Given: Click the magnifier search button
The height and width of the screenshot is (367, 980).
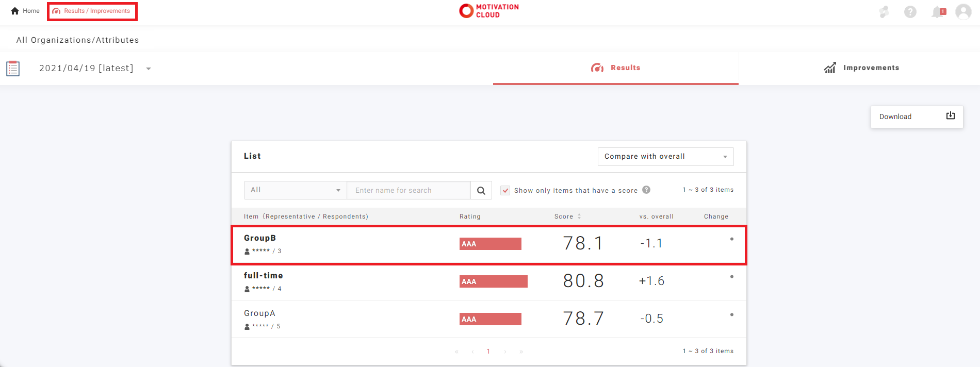Looking at the screenshot, I should click(x=481, y=190).
